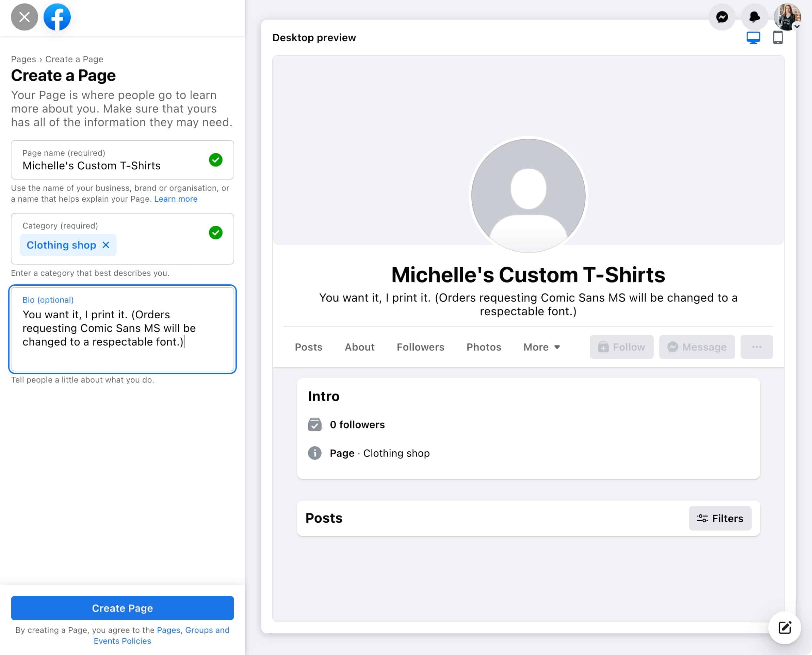
Task: Click the Create Page button
Action: click(x=123, y=608)
